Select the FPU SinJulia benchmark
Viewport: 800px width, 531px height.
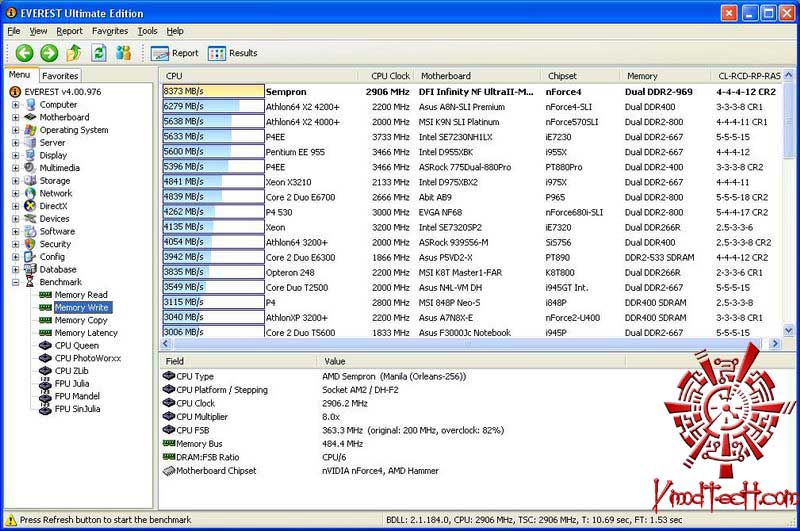click(78, 409)
